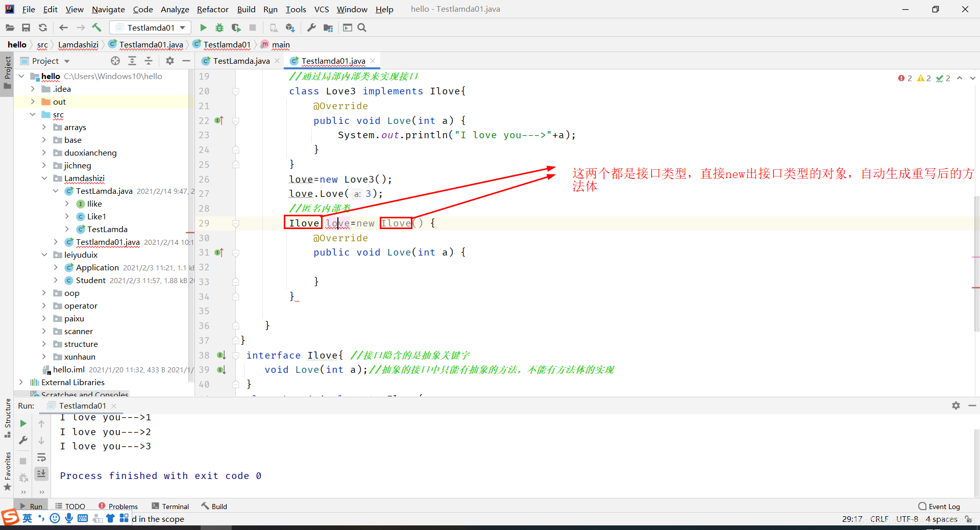This screenshot has height=530, width=980.
Task: Toggle the Structure side tool window
Action: pos(7,418)
